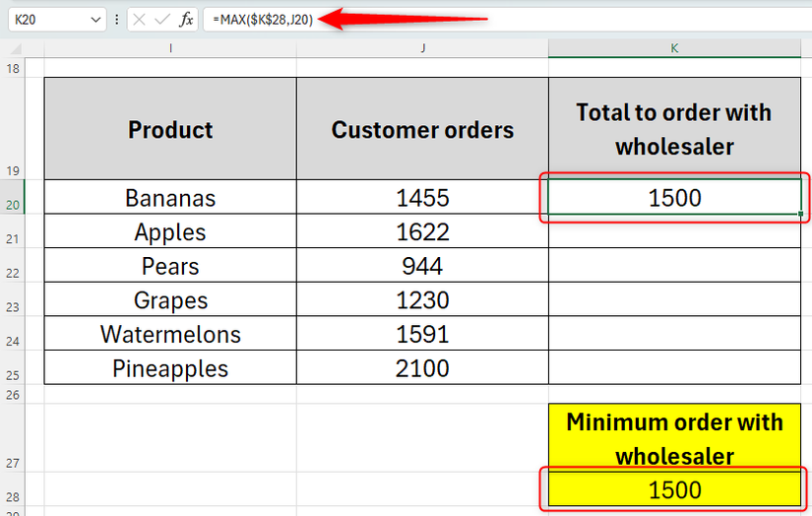Click the Customer orders header cell
The width and height of the screenshot is (812, 516).
pos(422,128)
